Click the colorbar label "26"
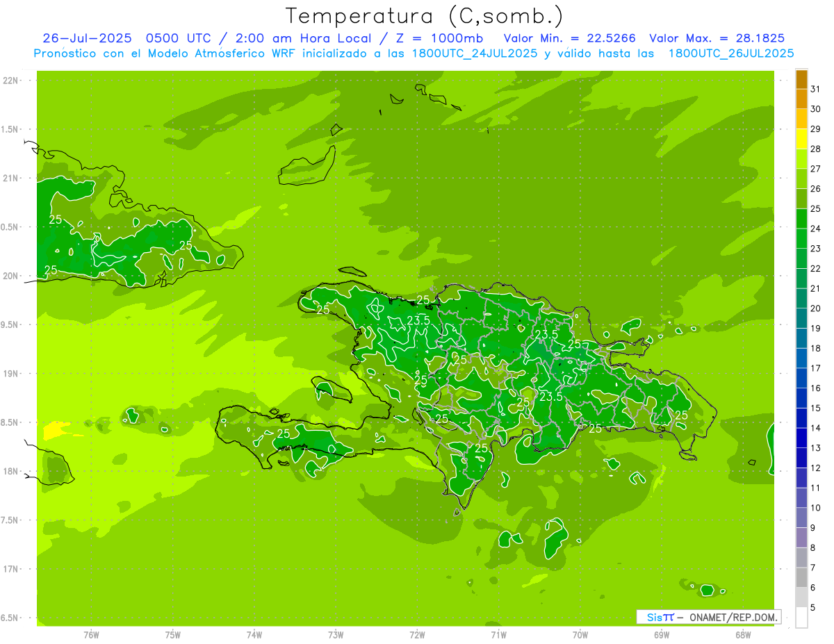The height and width of the screenshot is (644, 834). click(816, 188)
